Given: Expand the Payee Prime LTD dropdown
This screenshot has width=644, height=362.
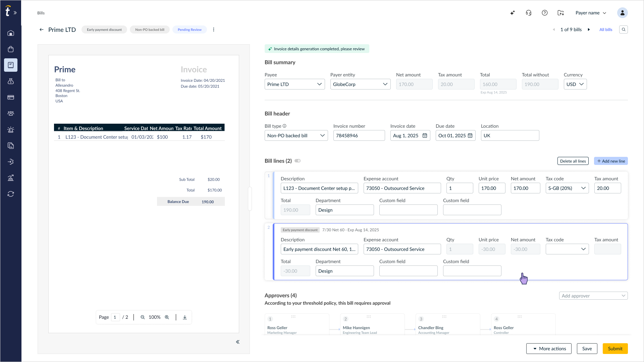Looking at the screenshot, I should tap(294, 84).
